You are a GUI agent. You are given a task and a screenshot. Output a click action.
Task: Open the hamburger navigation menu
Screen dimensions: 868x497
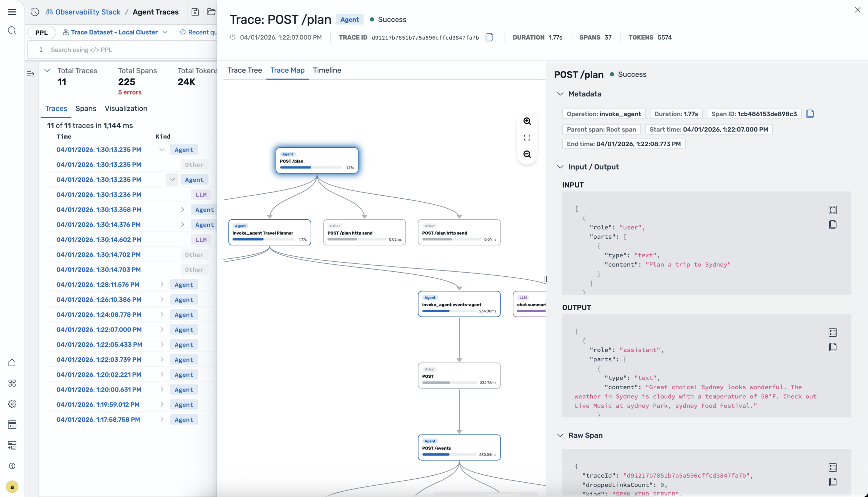point(12,12)
